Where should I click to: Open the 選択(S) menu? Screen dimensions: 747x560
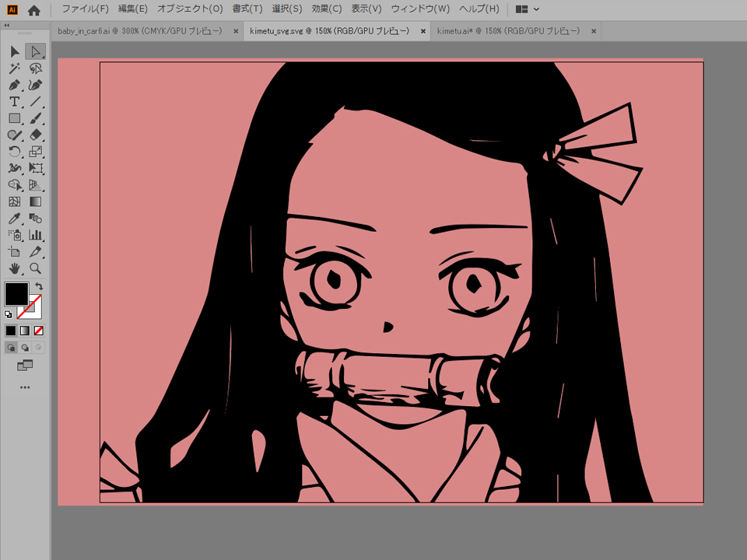tap(287, 9)
